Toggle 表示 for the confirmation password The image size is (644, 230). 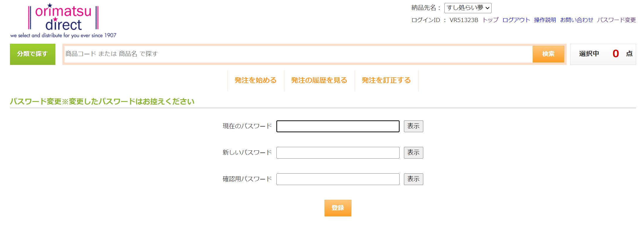point(413,179)
